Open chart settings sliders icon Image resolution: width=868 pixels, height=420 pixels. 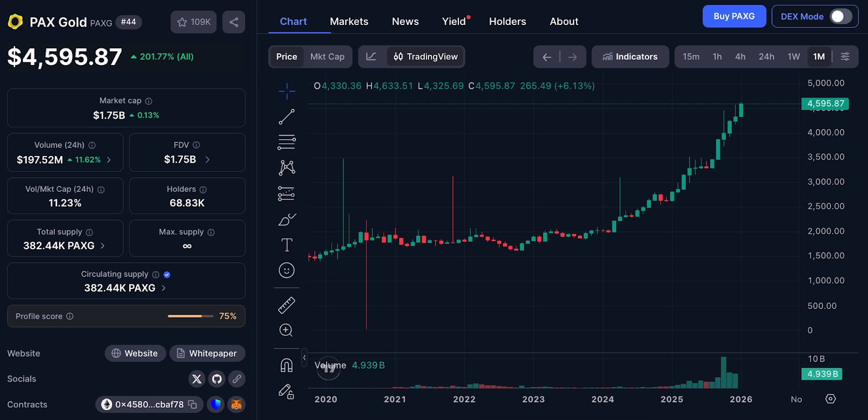pyautogui.click(x=845, y=56)
